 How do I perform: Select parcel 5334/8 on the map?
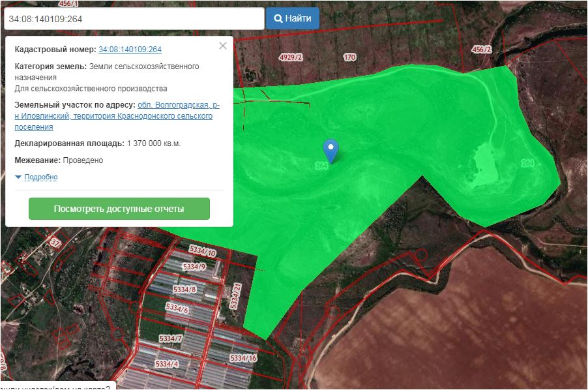pyautogui.click(x=184, y=289)
